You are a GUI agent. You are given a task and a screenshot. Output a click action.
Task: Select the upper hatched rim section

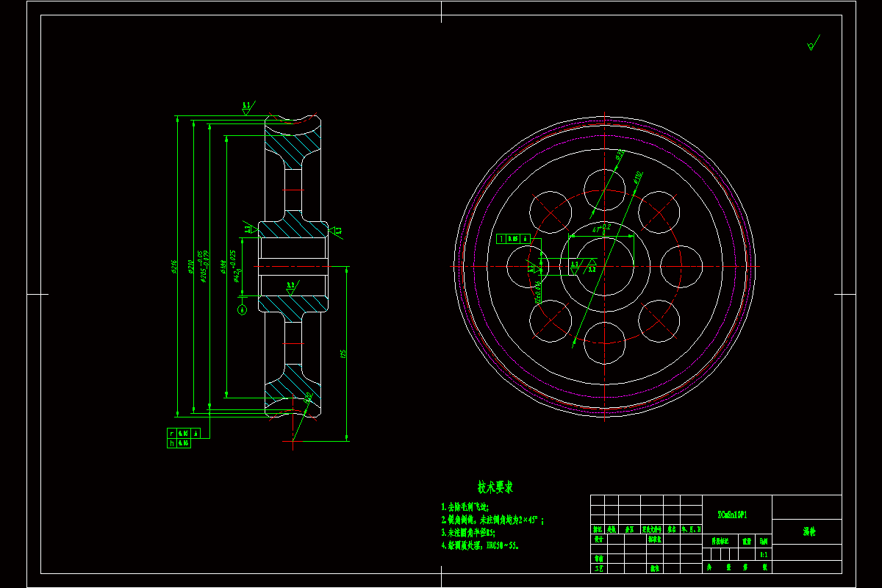pos(294,148)
